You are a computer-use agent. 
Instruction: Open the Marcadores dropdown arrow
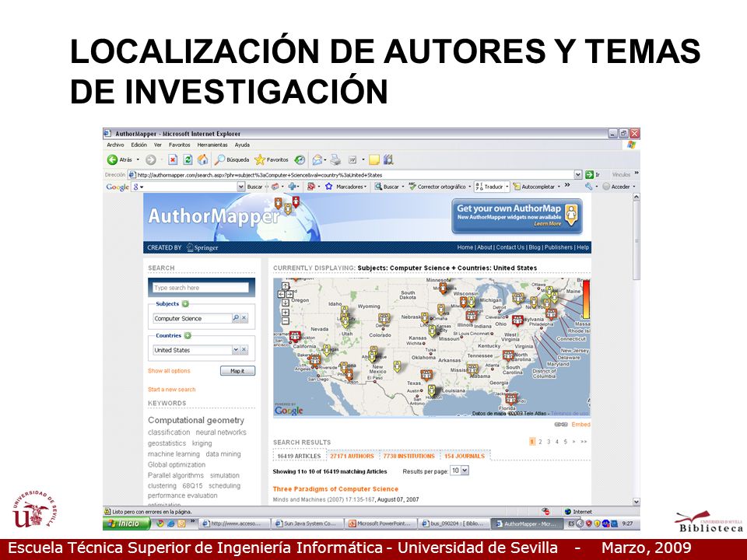366,187
